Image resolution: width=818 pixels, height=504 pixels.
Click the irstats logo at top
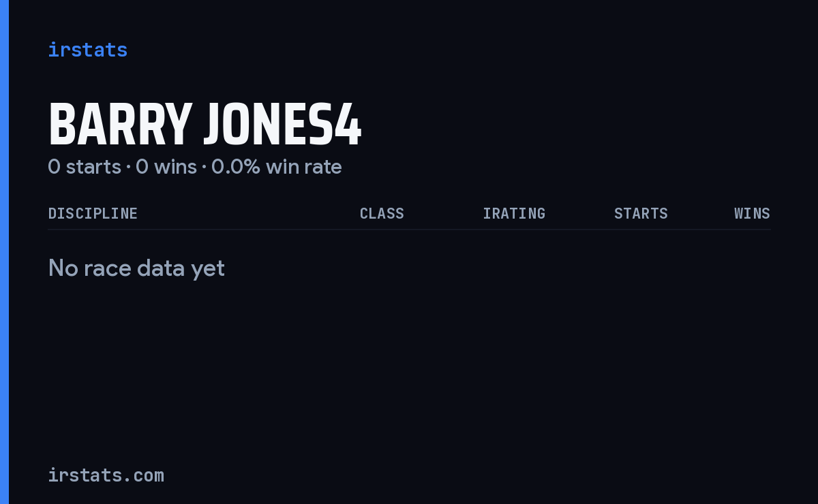point(87,50)
